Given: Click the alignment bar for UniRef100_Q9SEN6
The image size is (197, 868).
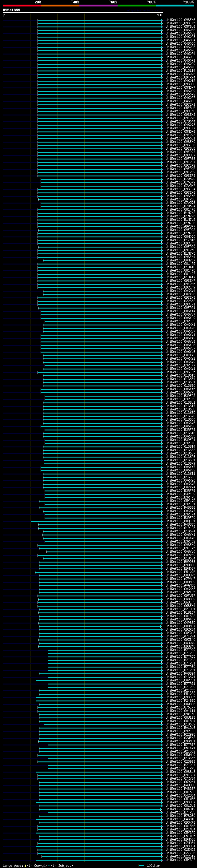Looking at the screenshot, I should (100, 20).
